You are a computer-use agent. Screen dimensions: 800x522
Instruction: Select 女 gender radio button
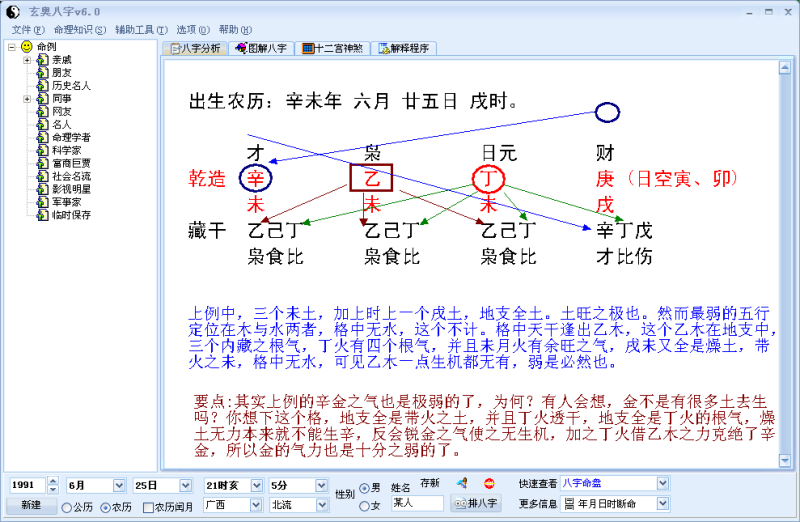point(364,506)
